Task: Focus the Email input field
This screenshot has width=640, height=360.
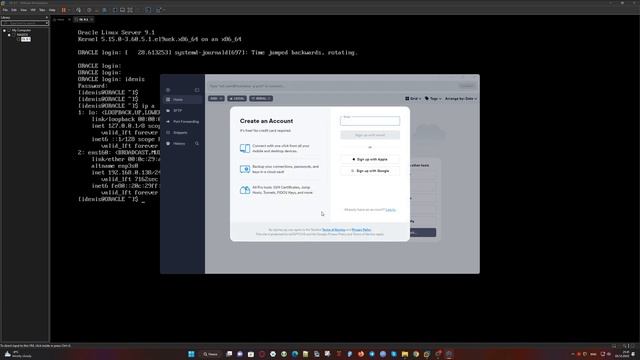Action: [370, 121]
